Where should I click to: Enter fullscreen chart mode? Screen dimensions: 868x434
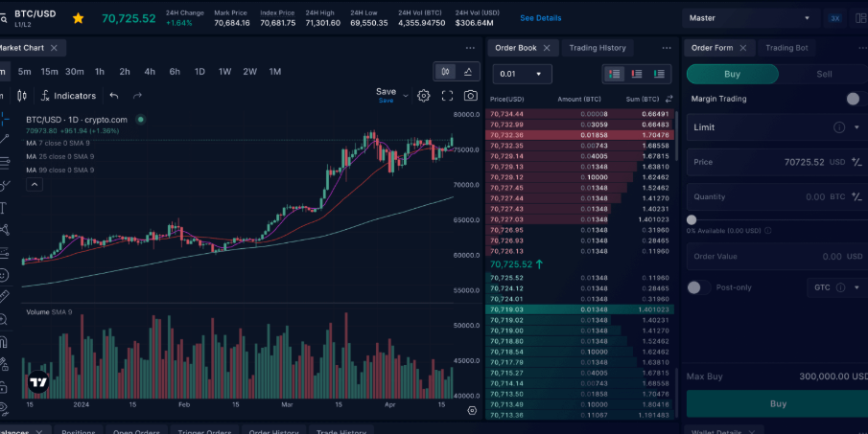447,96
